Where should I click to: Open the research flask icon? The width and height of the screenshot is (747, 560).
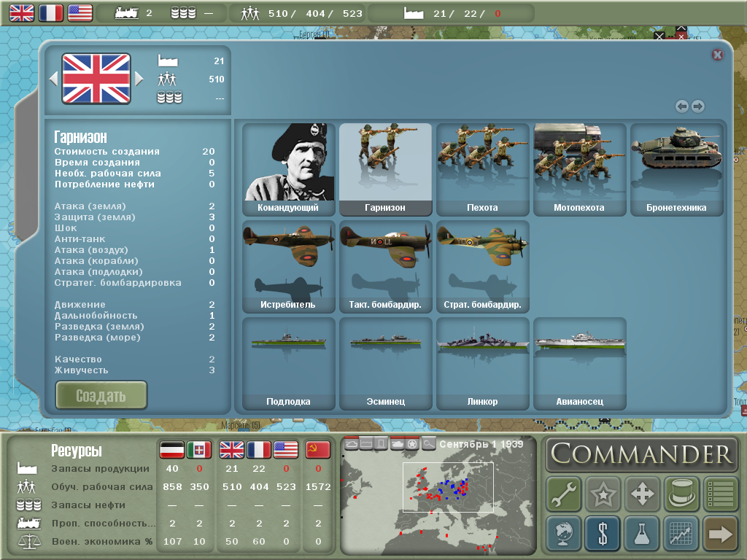pos(642,534)
